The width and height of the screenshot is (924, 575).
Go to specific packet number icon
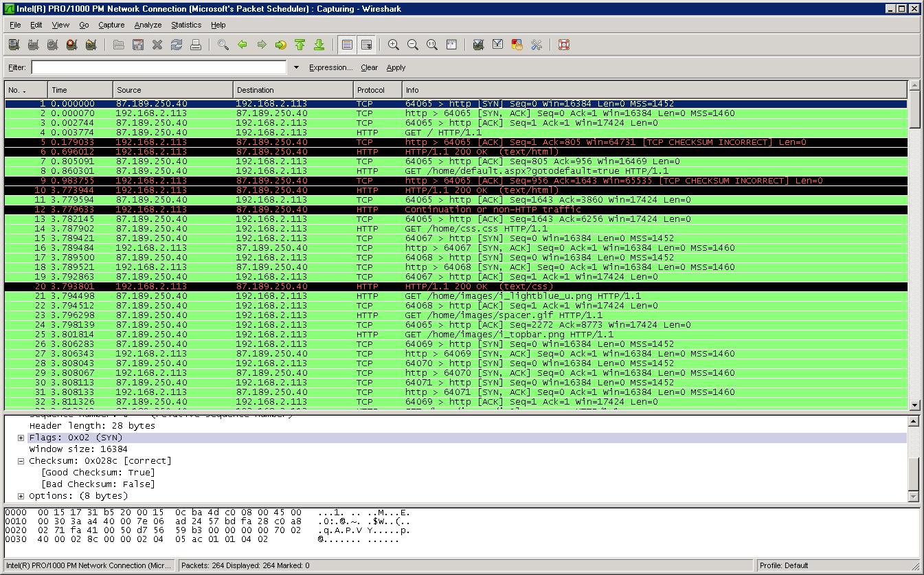[x=281, y=45]
